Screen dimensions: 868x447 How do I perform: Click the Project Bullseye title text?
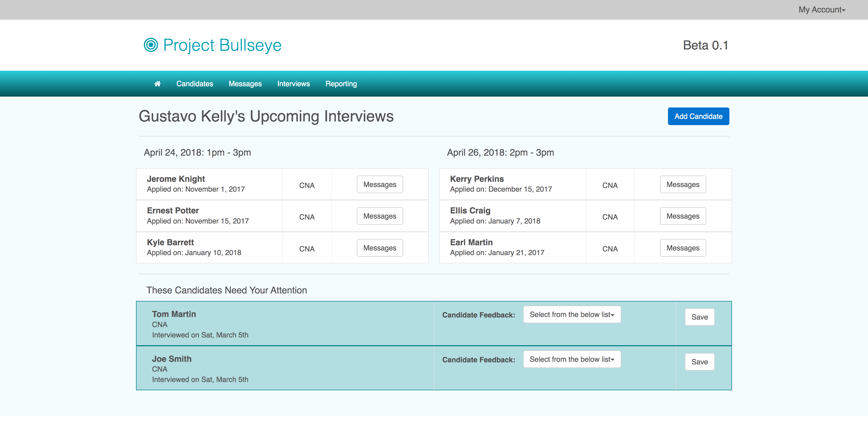click(222, 45)
